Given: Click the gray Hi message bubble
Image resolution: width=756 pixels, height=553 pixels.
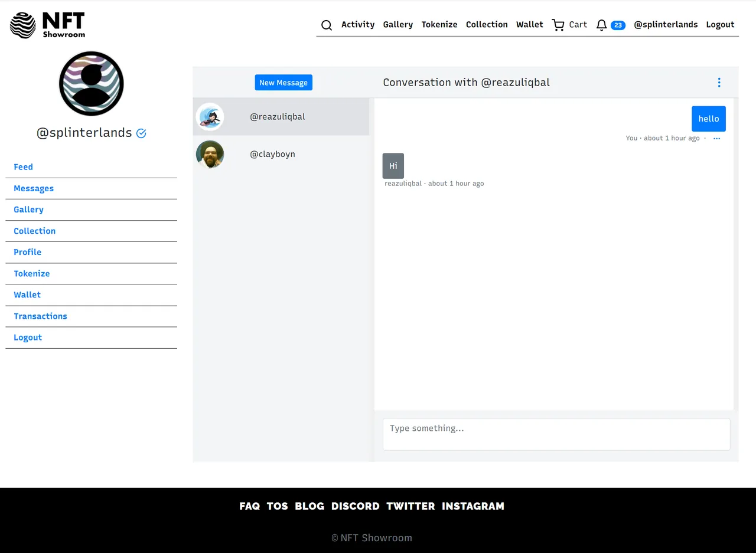Looking at the screenshot, I should 393,166.
